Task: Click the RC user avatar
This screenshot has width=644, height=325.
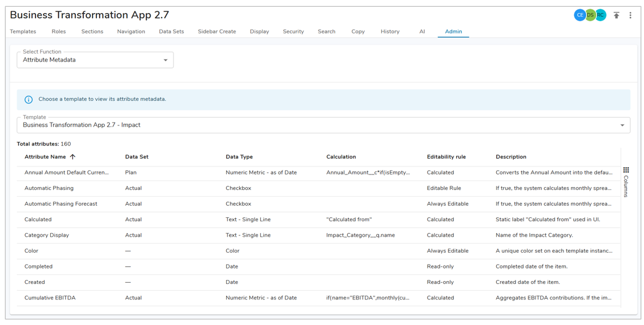Action: coord(601,15)
